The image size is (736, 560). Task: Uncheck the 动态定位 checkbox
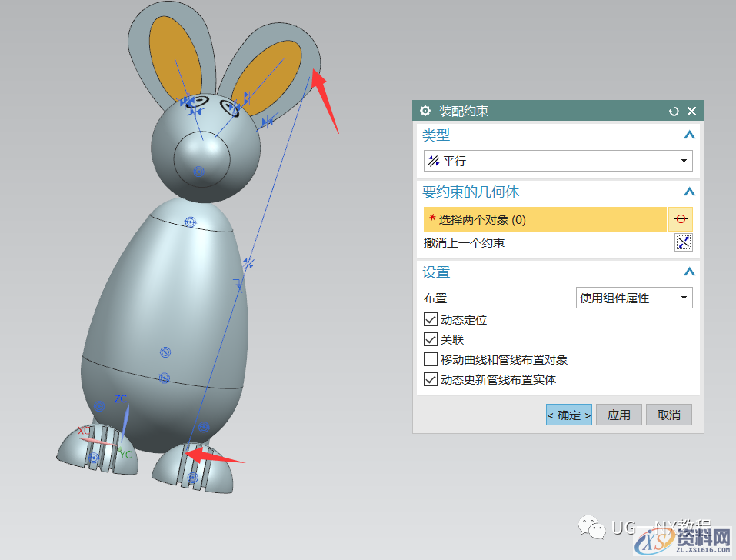tap(431, 319)
